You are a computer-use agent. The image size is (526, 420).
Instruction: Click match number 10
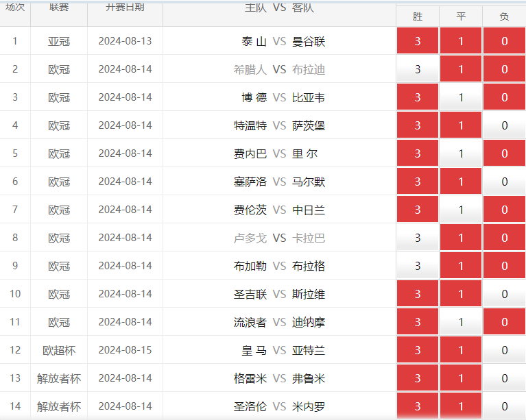15,294
